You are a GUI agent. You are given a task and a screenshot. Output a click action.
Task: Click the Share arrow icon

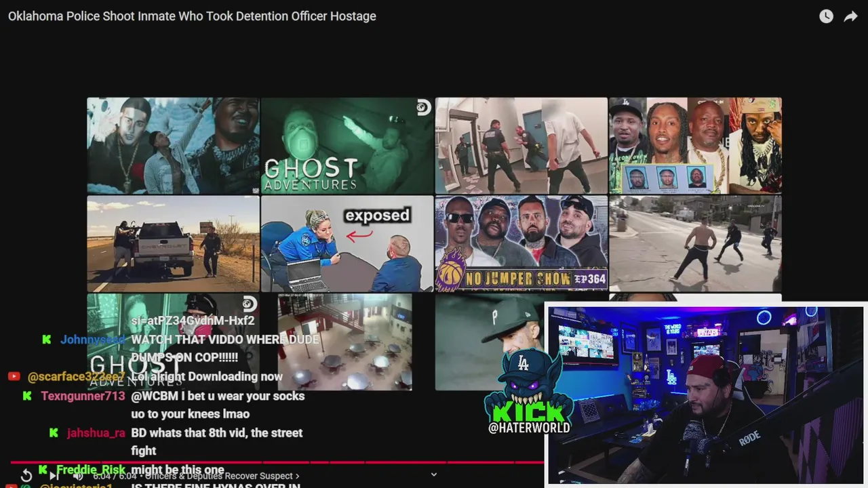(x=850, y=16)
